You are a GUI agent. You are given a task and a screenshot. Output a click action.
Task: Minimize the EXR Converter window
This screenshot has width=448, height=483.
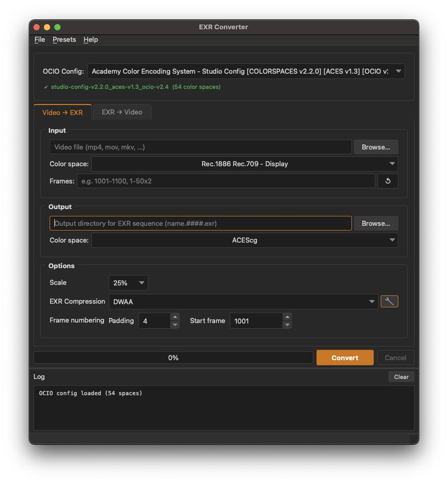pos(47,27)
